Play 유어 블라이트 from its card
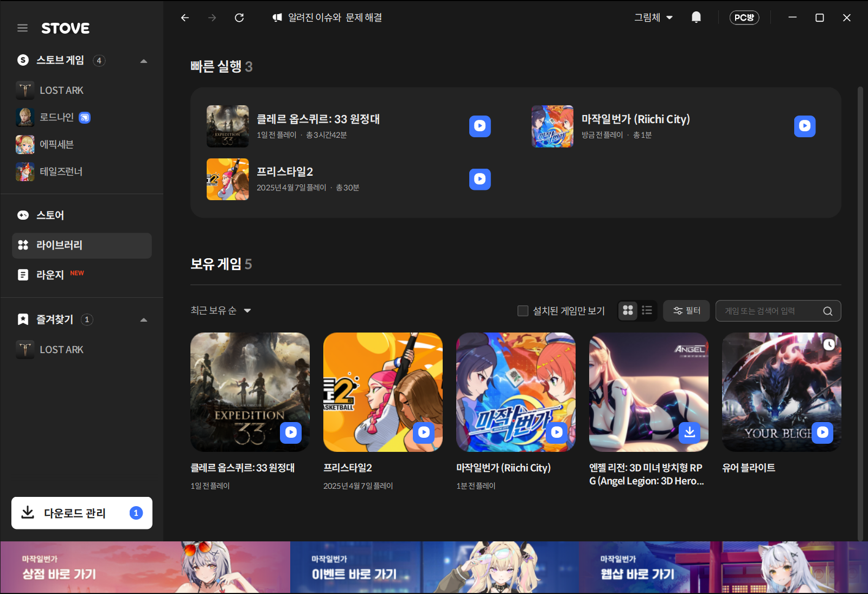868x594 pixels. 822,432
